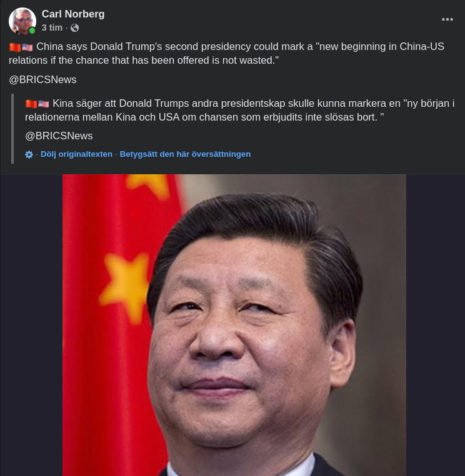Open the three-dot post options menu

coord(447,19)
